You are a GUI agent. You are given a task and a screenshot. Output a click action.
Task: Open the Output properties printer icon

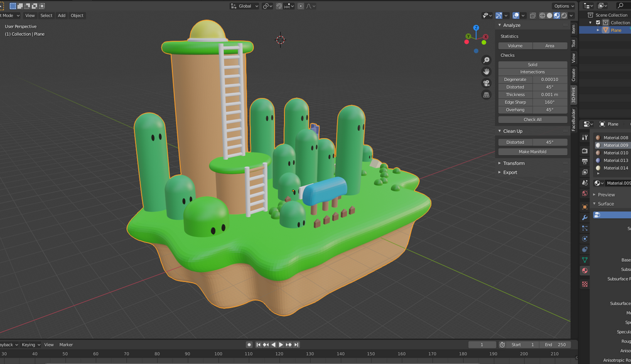point(585,161)
